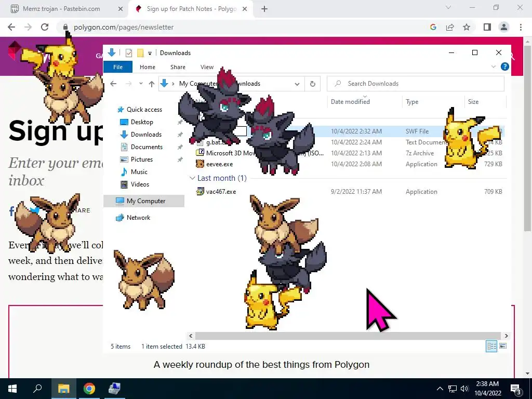Image resolution: width=532 pixels, height=399 pixels.
Task: Collapse the Last month group
Action: (x=192, y=178)
